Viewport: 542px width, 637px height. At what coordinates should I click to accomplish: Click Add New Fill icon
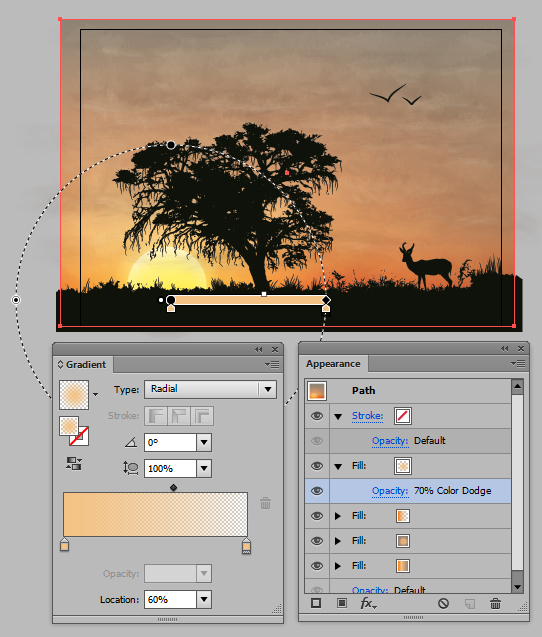pos(342,603)
